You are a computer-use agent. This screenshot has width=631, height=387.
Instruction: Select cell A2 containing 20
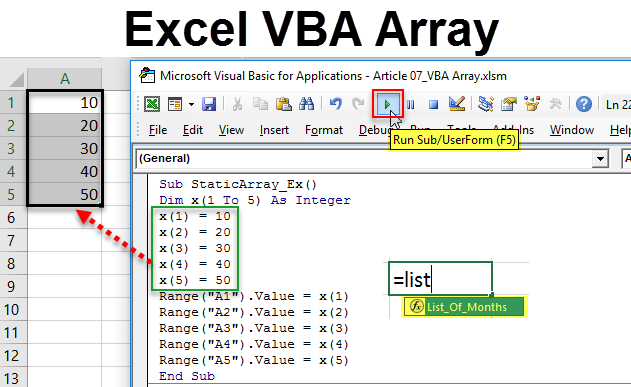pyautogui.click(x=65, y=126)
